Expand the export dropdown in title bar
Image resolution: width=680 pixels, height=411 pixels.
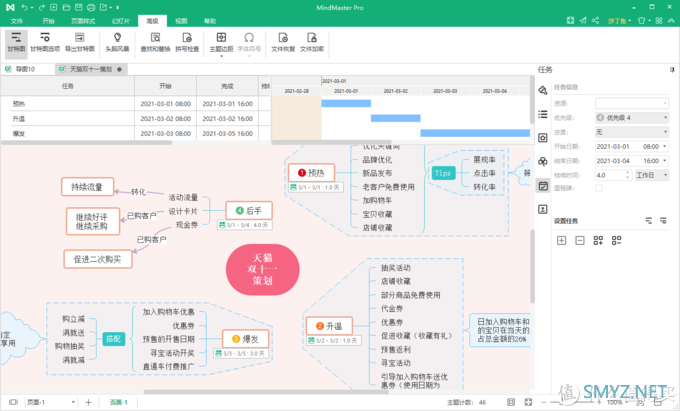[x=111, y=8]
